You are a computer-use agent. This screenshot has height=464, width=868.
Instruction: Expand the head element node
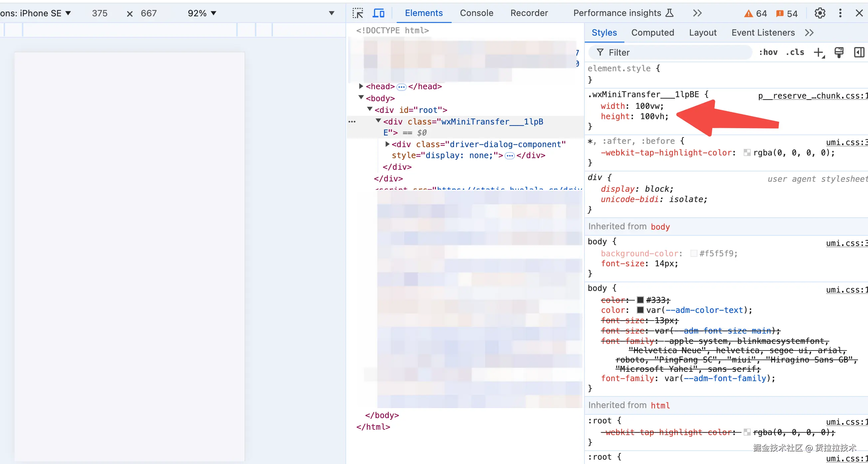pos(361,86)
